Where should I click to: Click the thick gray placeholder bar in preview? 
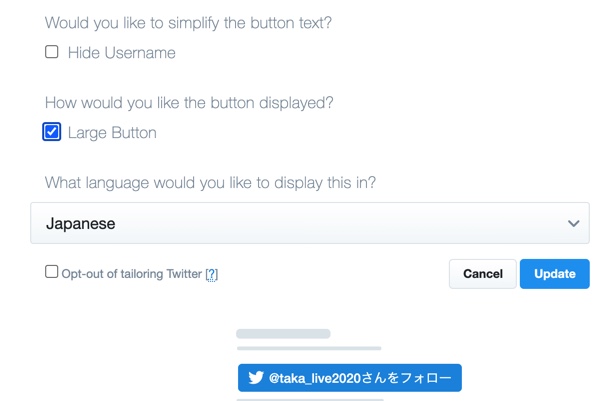(x=283, y=334)
